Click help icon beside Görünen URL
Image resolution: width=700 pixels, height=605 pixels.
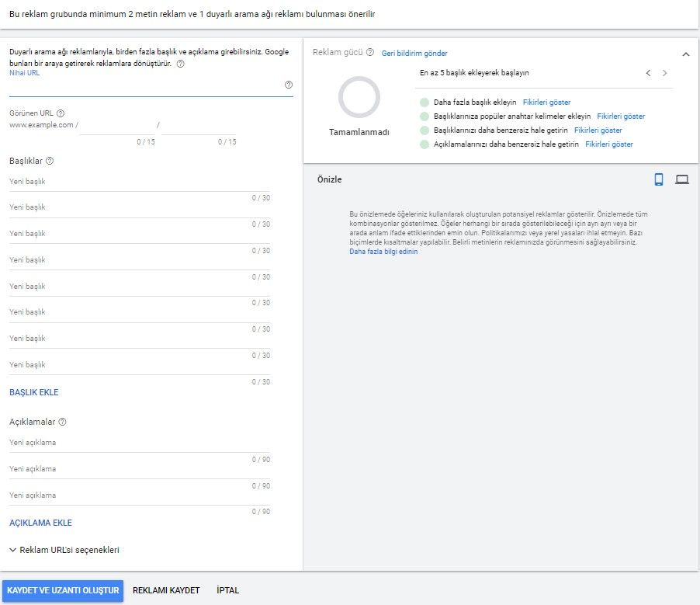point(61,113)
